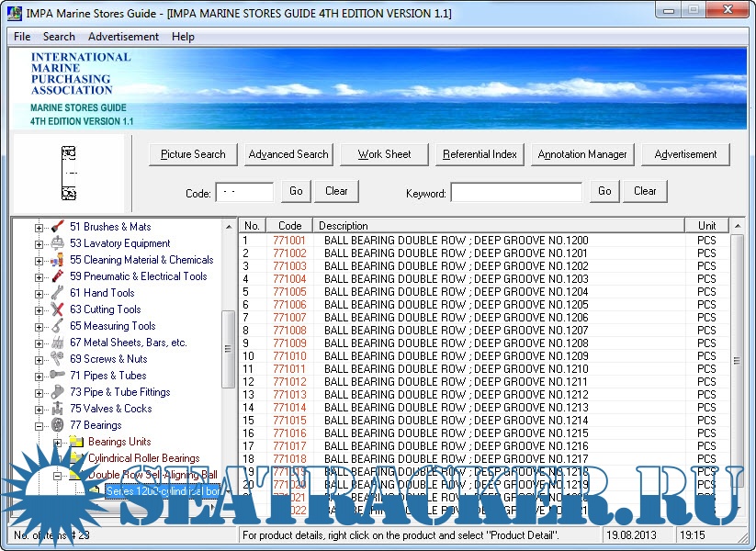Open the Advertisement menu

click(x=123, y=37)
